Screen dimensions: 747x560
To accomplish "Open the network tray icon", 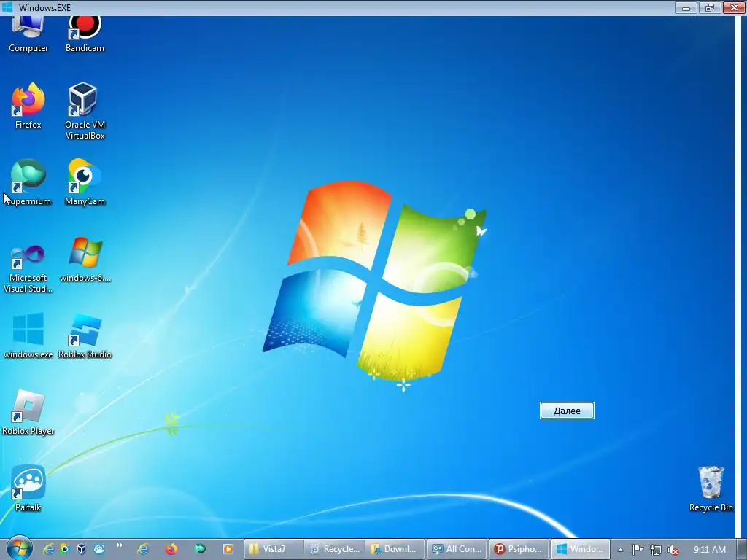I will tap(656, 550).
